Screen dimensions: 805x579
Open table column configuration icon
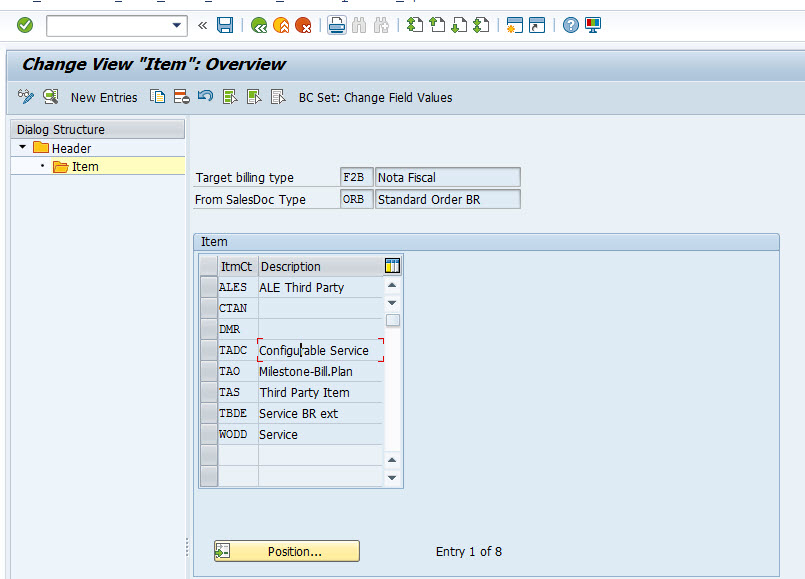click(392, 266)
